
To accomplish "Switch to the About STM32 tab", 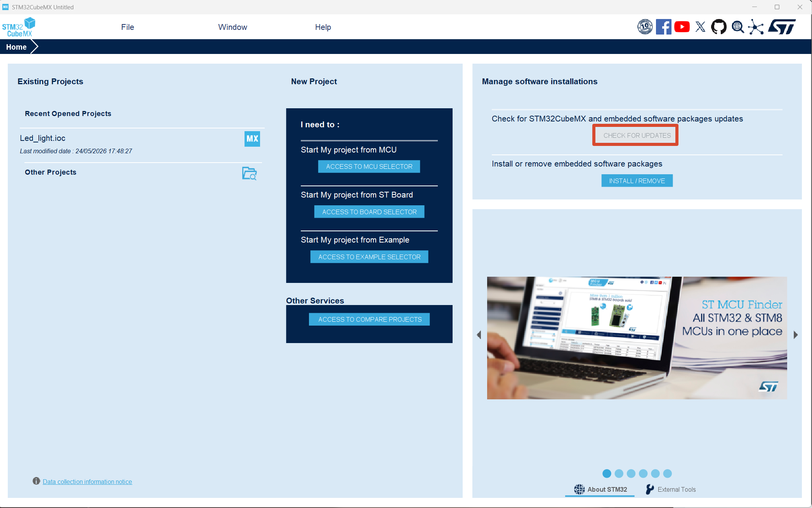I will tap(600, 490).
